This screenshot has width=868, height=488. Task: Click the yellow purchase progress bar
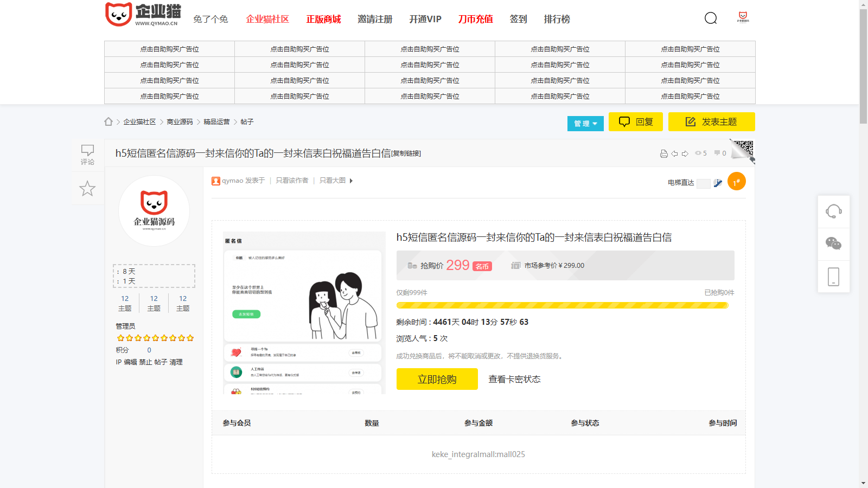[x=562, y=305]
